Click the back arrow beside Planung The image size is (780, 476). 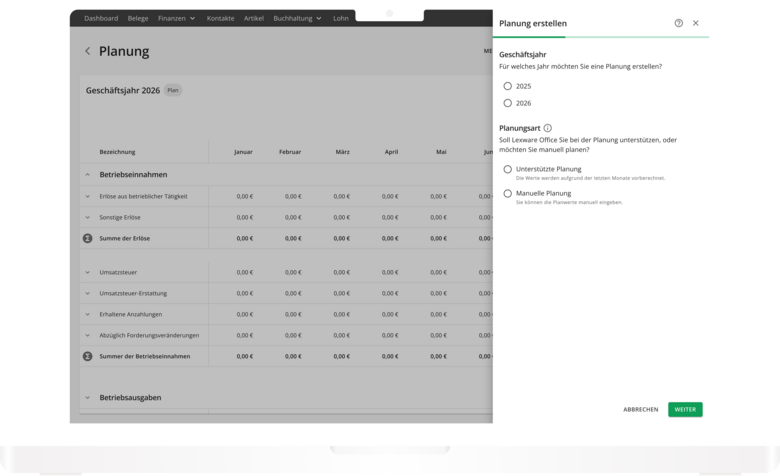(x=87, y=52)
